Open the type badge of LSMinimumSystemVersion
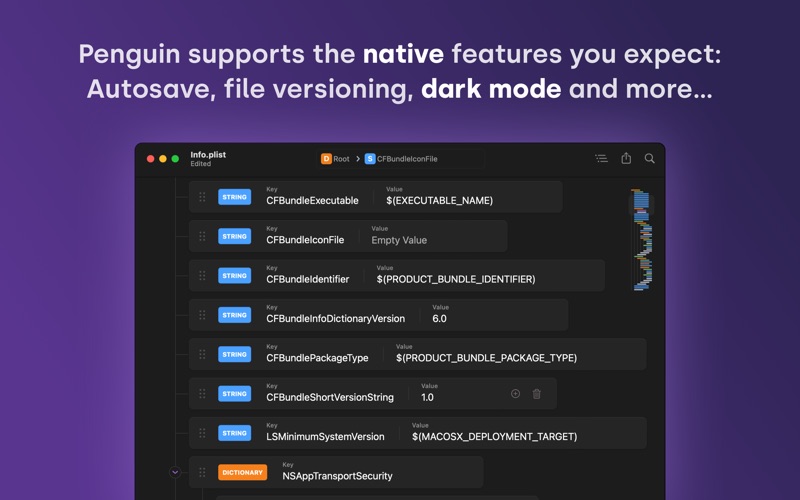The image size is (800, 500). 234,433
